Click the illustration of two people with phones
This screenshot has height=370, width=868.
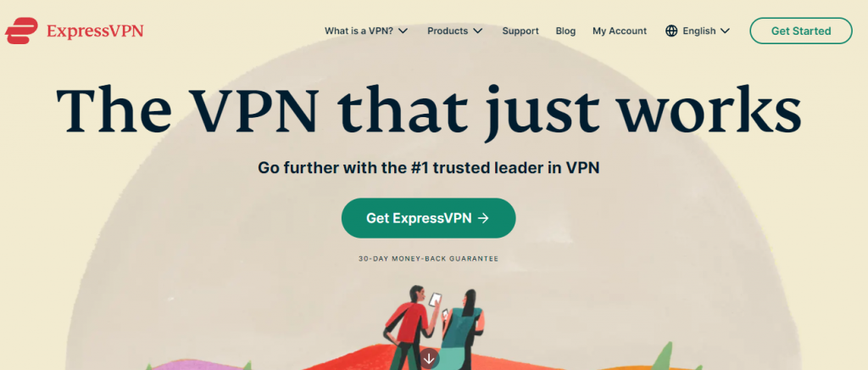click(x=435, y=328)
